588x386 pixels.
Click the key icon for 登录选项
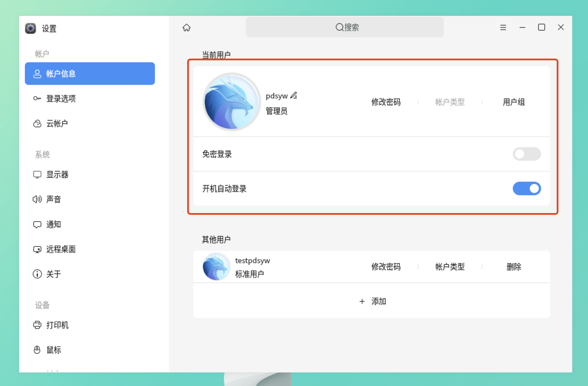[x=37, y=98]
